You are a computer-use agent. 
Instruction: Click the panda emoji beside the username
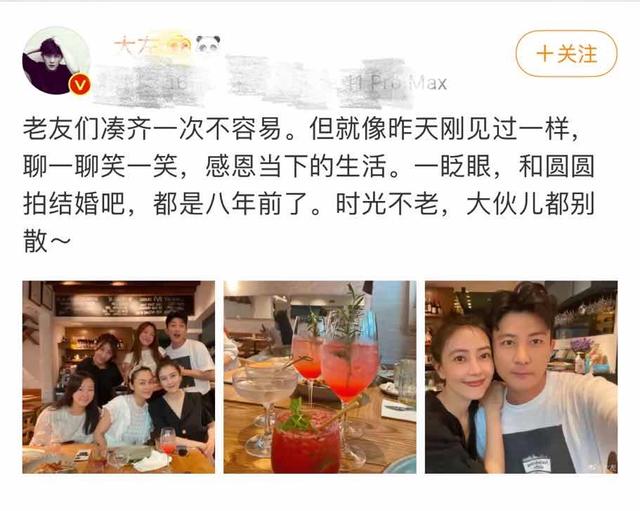pos(208,44)
